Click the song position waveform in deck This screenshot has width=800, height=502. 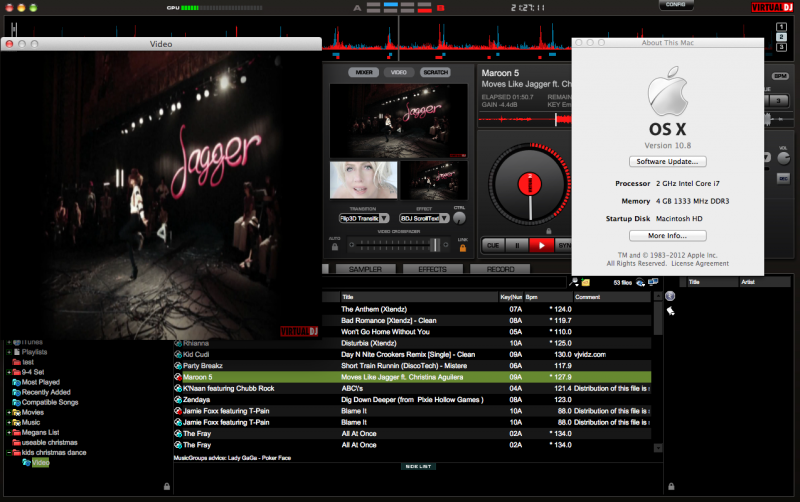coord(524,119)
